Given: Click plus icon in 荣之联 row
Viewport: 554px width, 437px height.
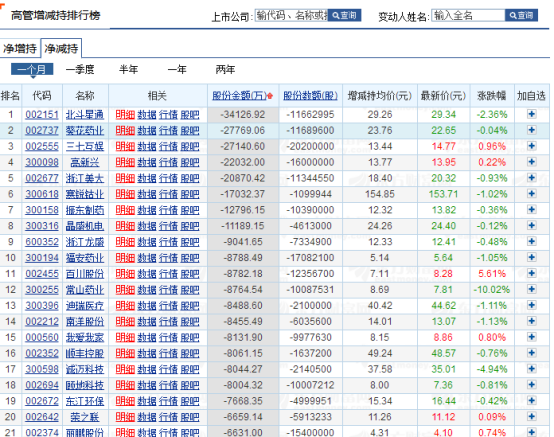Looking at the screenshot, I should pos(531,416).
